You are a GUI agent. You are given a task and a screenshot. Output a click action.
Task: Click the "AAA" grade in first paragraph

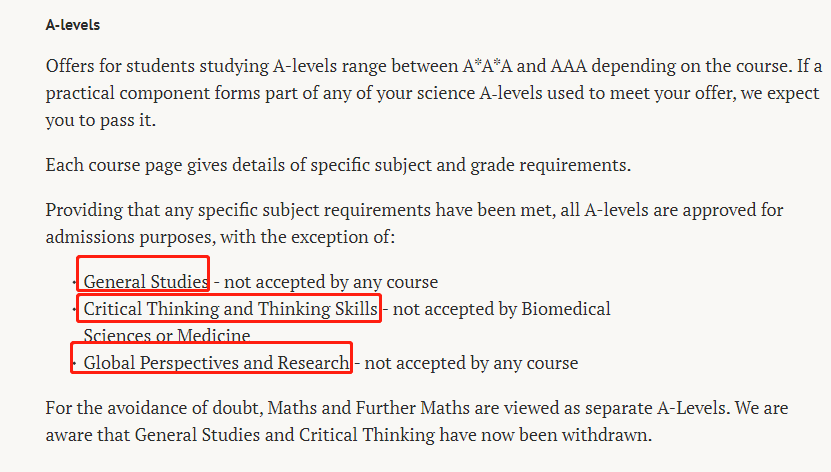tap(569, 66)
